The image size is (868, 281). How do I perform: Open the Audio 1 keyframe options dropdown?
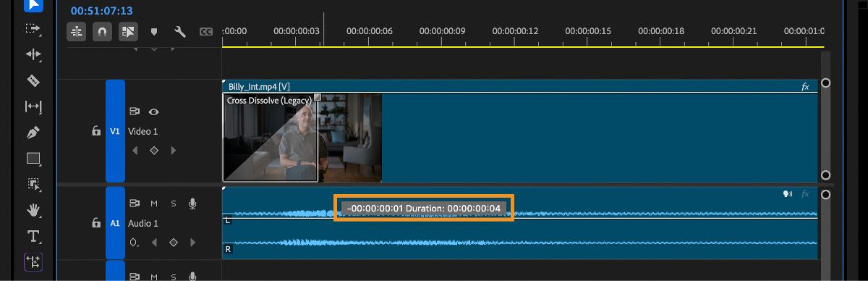tap(135, 243)
